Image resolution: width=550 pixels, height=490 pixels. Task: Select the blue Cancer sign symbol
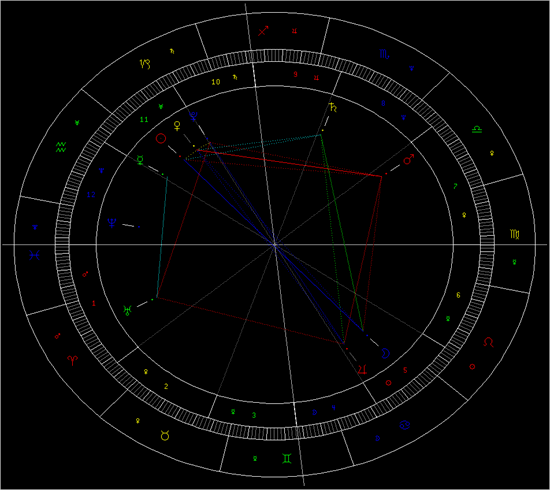click(x=405, y=425)
